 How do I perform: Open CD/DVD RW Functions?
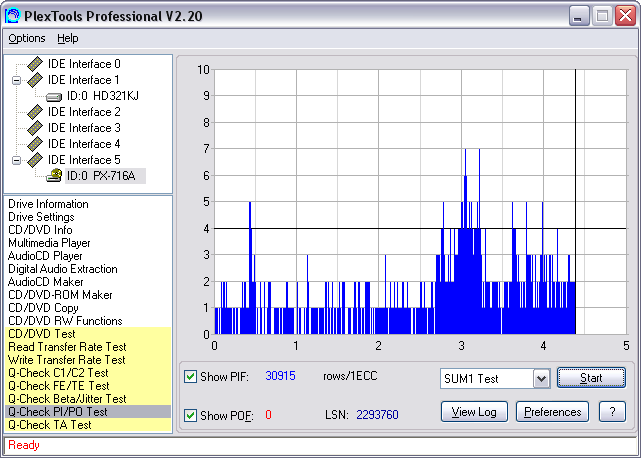click(65, 321)
